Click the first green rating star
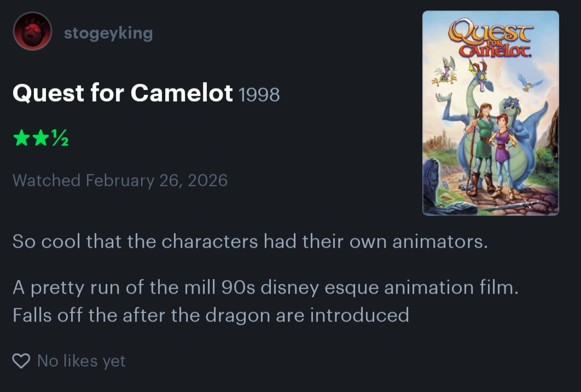The image size is (581, 392). (21, 139)
